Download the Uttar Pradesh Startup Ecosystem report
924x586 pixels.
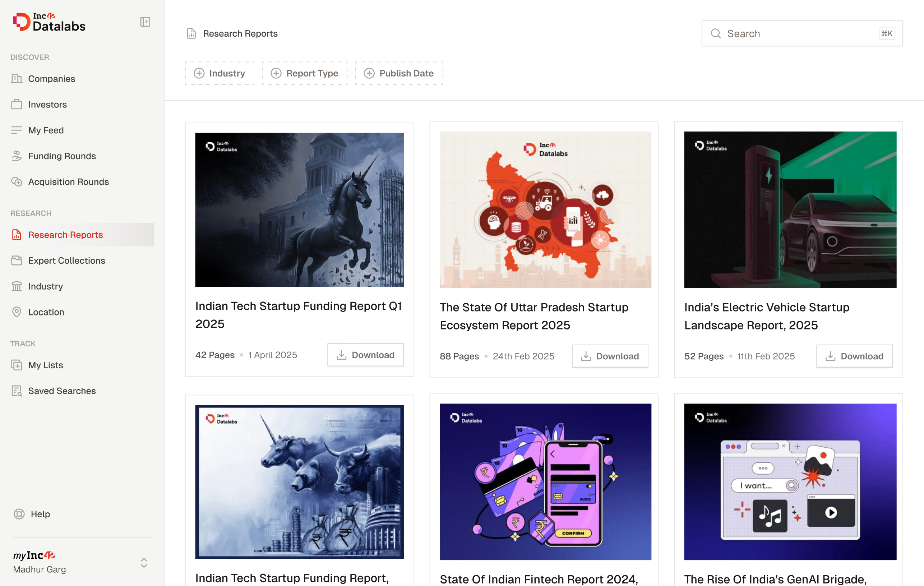click(x=609, y=356)
